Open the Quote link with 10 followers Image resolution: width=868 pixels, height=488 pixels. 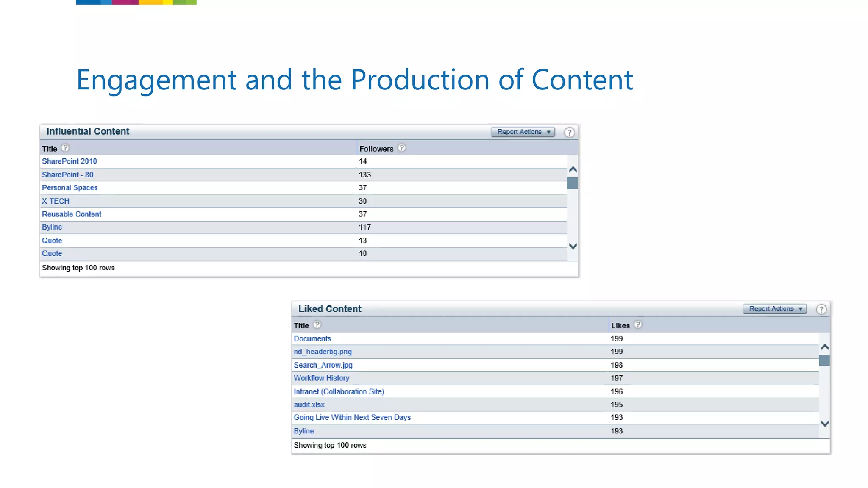52,254
